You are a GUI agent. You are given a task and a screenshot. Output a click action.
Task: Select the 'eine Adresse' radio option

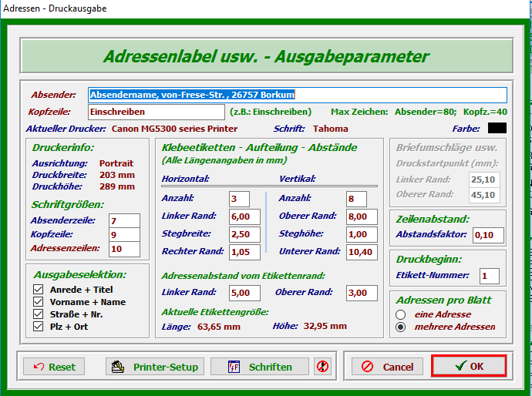(400, 314)
